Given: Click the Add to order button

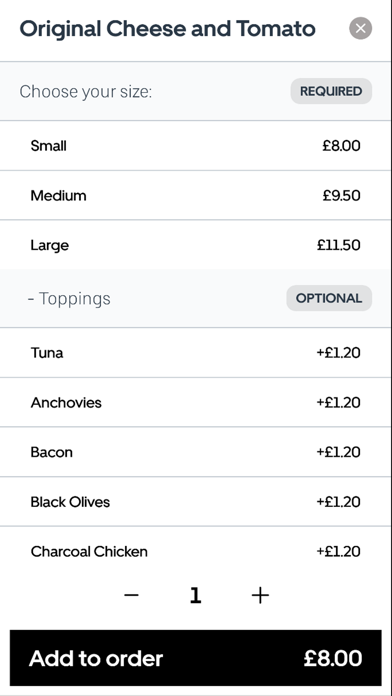Looking at the screenshot, I should click(x=196, y=658).
